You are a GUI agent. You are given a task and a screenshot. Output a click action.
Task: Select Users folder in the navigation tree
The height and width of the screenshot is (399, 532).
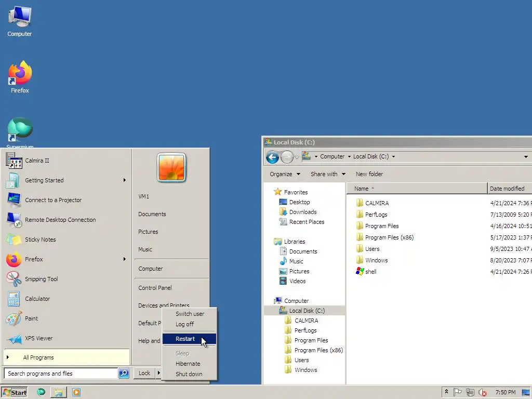tap(297, 360)
